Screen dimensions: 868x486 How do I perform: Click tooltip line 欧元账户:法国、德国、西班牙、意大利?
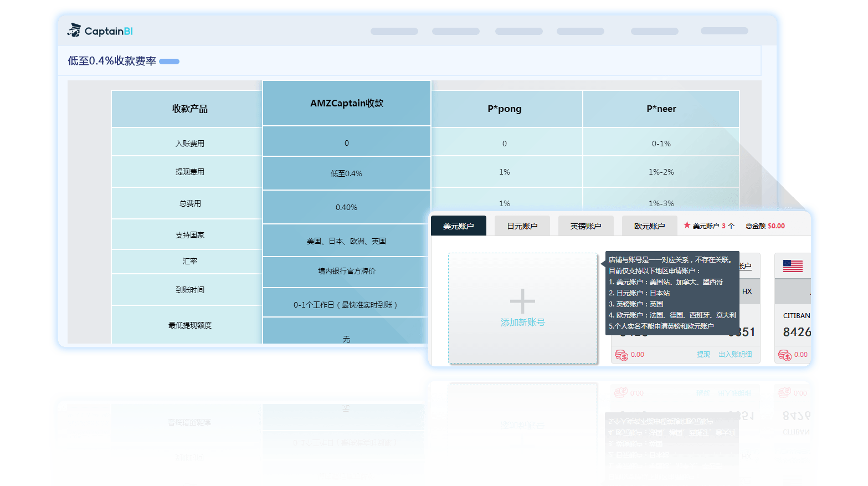click(672, 315)
